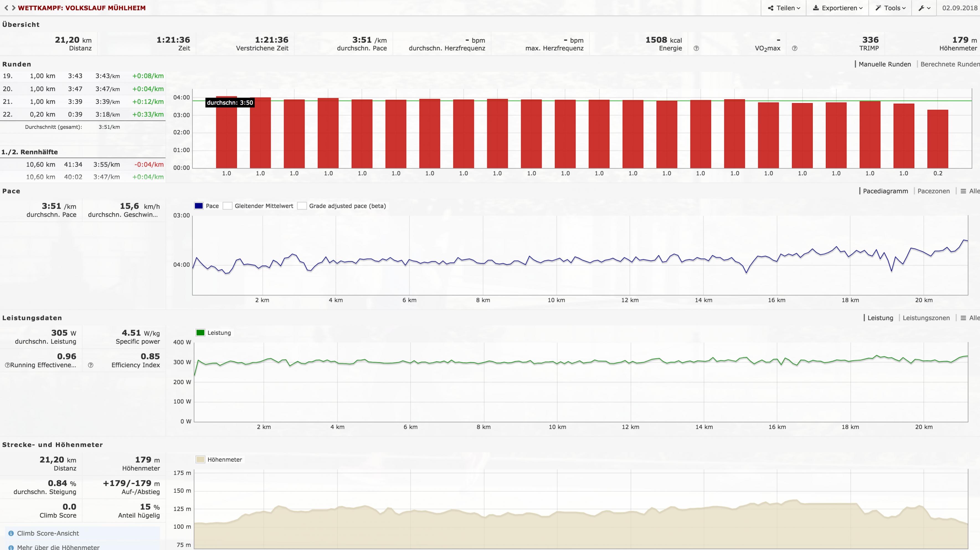Screen dimensions: 980x550
Task: Toggle the Pace series checkbox
Action: tap(199, 206)
